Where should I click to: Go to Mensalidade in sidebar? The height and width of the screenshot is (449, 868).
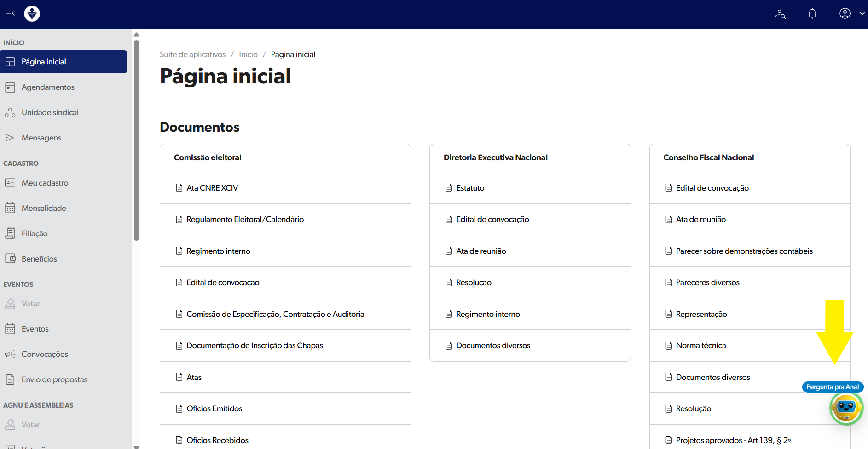[44, 208]
